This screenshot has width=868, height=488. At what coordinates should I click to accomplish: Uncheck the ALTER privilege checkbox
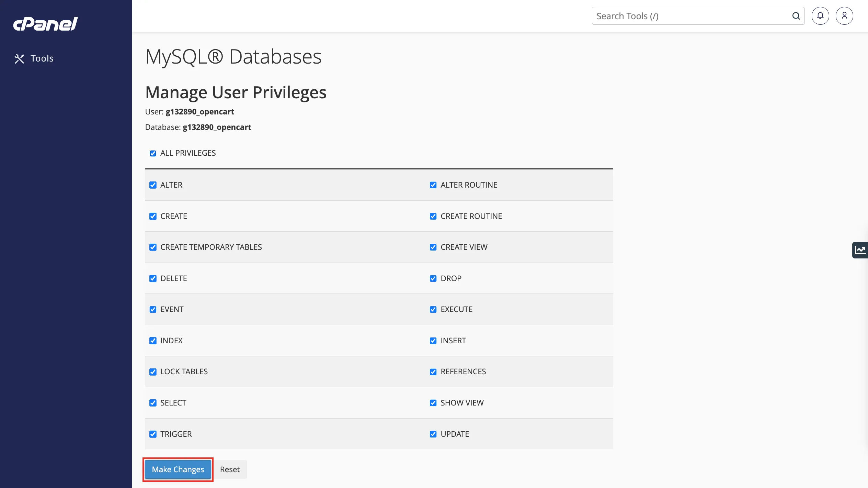153,185
